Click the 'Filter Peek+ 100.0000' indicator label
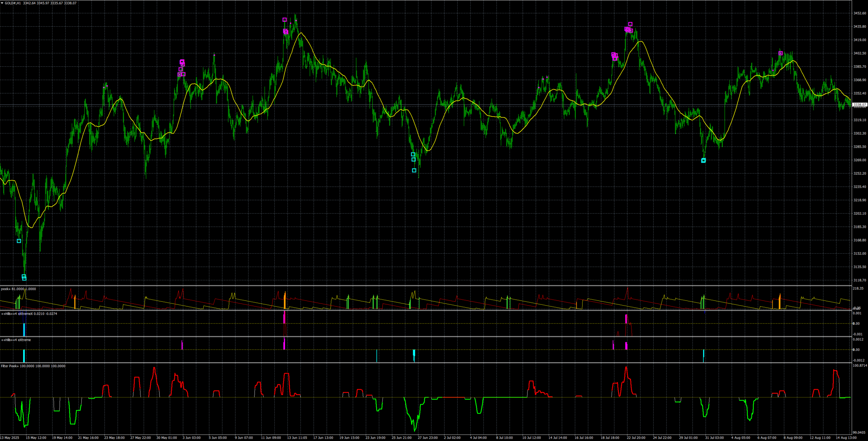 pos(17,366)
